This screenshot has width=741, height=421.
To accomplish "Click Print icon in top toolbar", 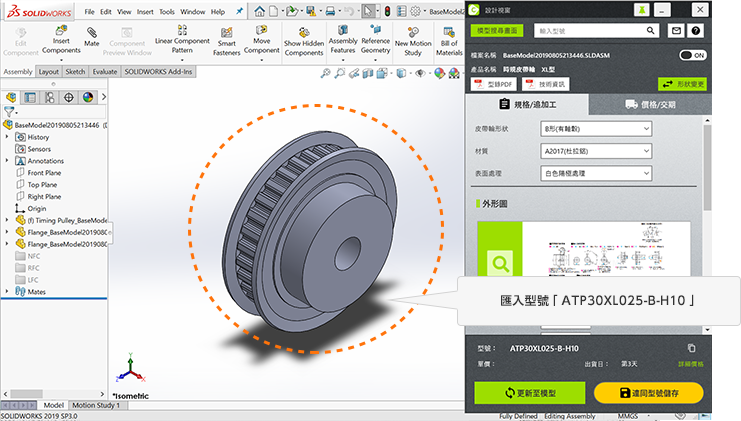I will (330, 11).
